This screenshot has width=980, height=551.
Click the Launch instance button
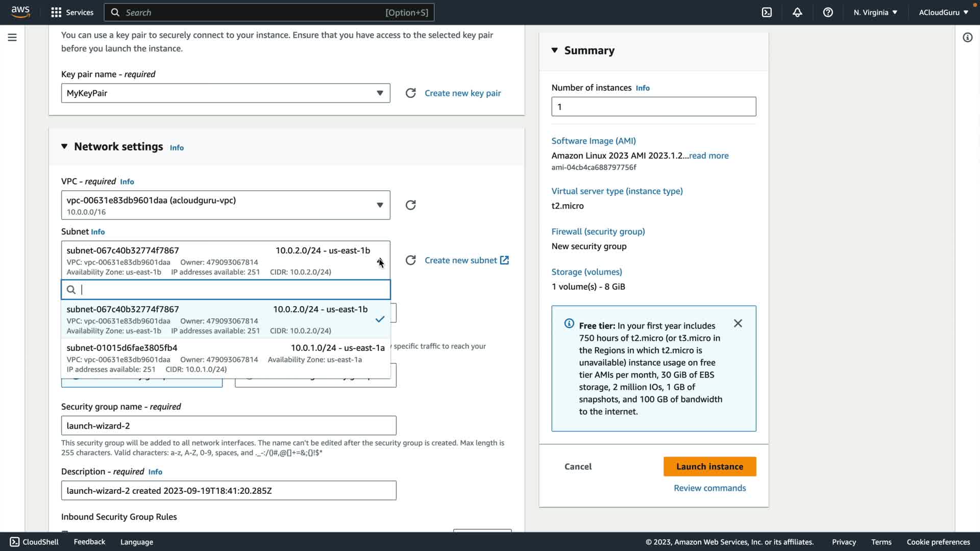tap(709, 466)
